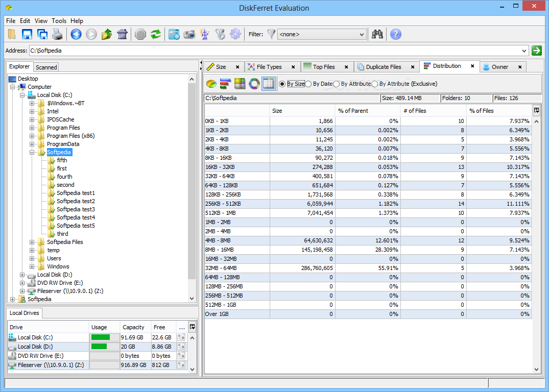Screen dimensions: 549x392
Task: Select the Softpedia test3 folder
Action: 76,209
